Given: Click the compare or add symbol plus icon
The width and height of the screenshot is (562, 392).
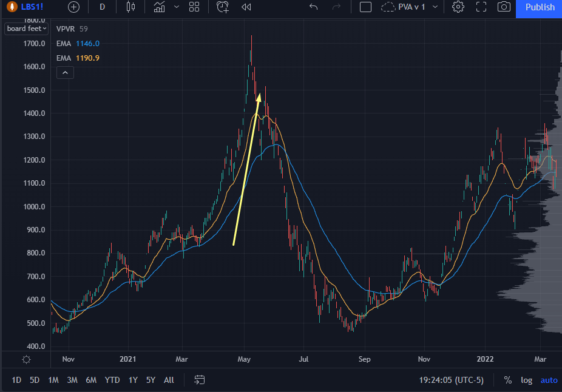Looking at the screenshot, I should click(x=73, y=7).
